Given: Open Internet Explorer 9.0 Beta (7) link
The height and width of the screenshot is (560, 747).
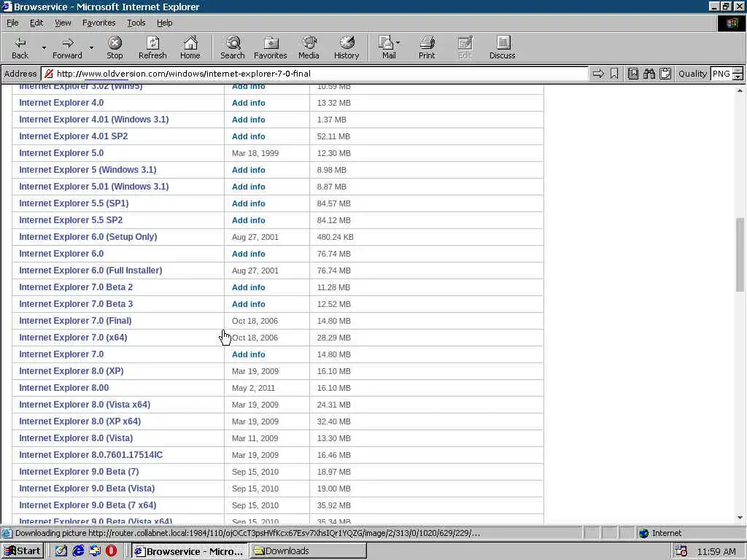Looking at the screenshot, I should [x=79, y=472].
